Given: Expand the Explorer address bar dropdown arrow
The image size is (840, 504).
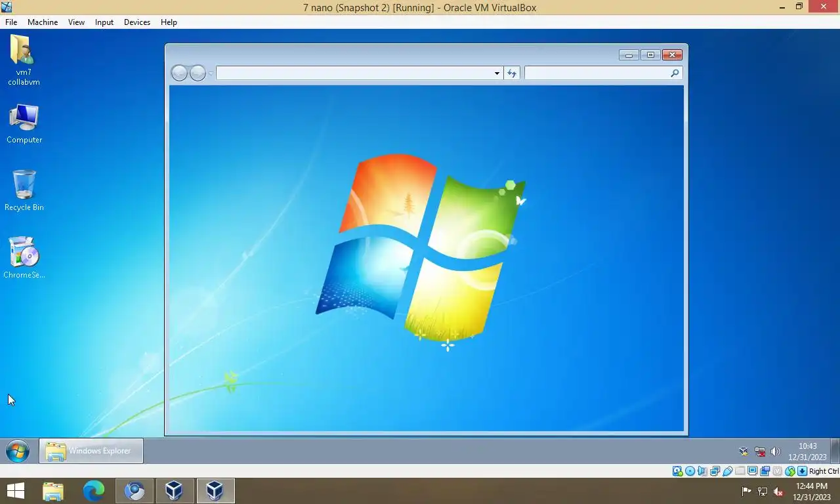Looking at the screenshot, I should pos(497,73).
